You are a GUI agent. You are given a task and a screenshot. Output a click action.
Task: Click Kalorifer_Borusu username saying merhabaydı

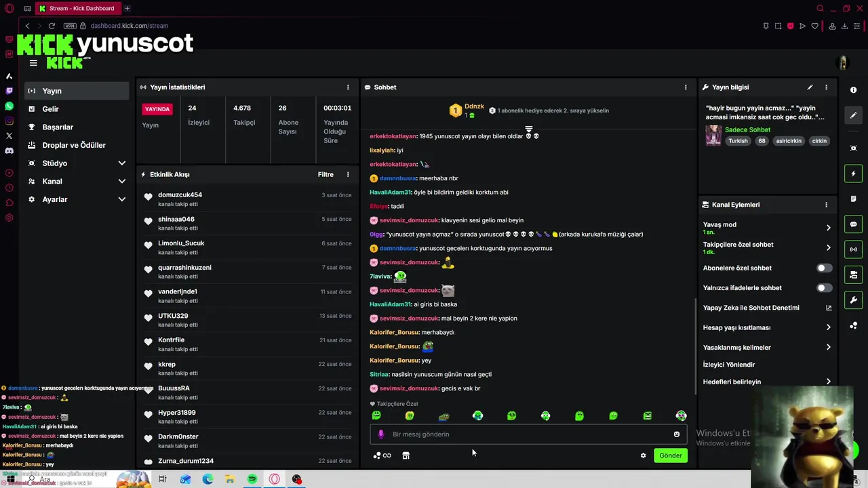tap(394, 333)
